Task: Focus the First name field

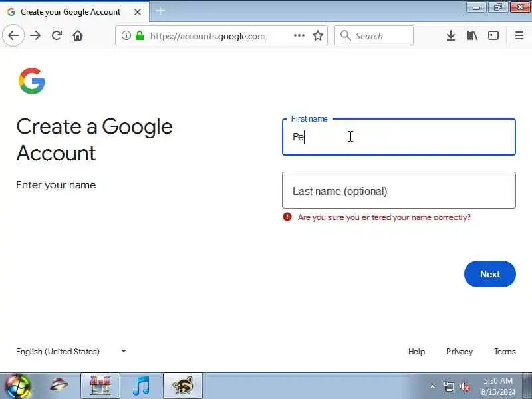Action: click(398, 137)
